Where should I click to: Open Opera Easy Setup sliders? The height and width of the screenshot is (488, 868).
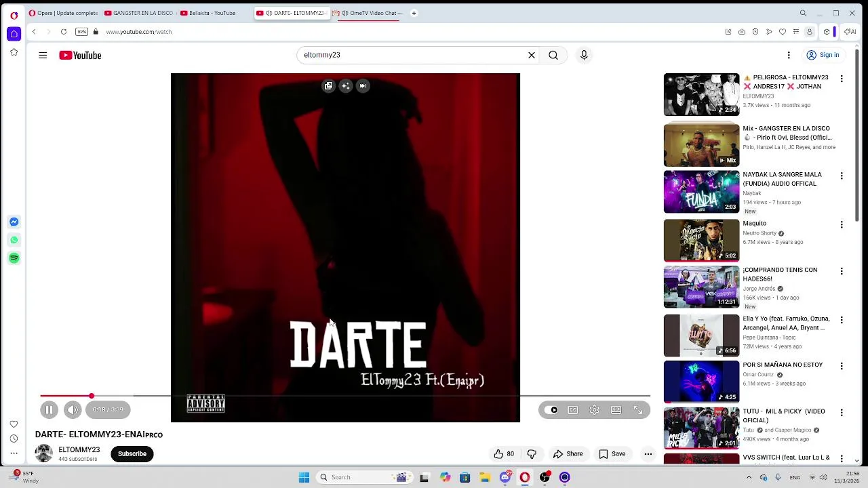point(796,32)
